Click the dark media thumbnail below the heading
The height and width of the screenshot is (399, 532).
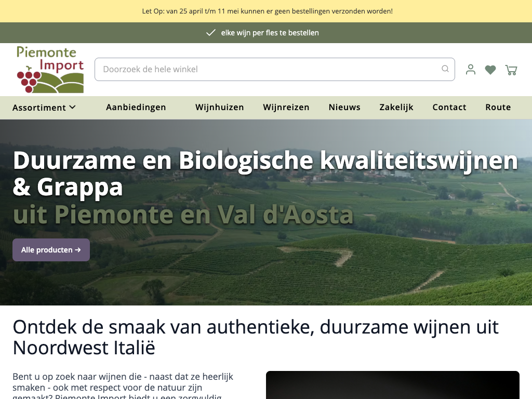point(392,385)
